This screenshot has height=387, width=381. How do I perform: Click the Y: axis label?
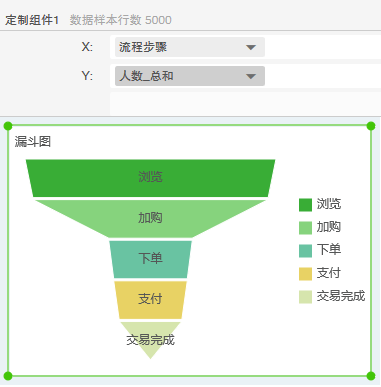[87, 76]
